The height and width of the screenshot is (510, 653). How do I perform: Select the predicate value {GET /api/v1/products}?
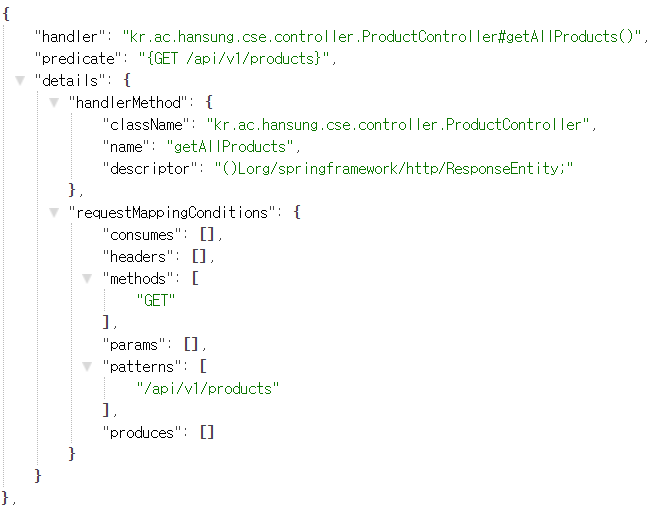234,59
